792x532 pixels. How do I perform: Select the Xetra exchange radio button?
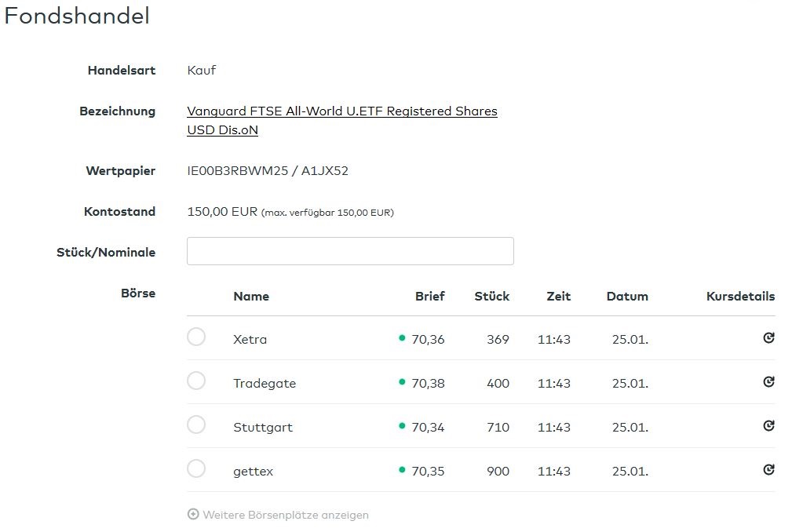click(x=196, y=337)
